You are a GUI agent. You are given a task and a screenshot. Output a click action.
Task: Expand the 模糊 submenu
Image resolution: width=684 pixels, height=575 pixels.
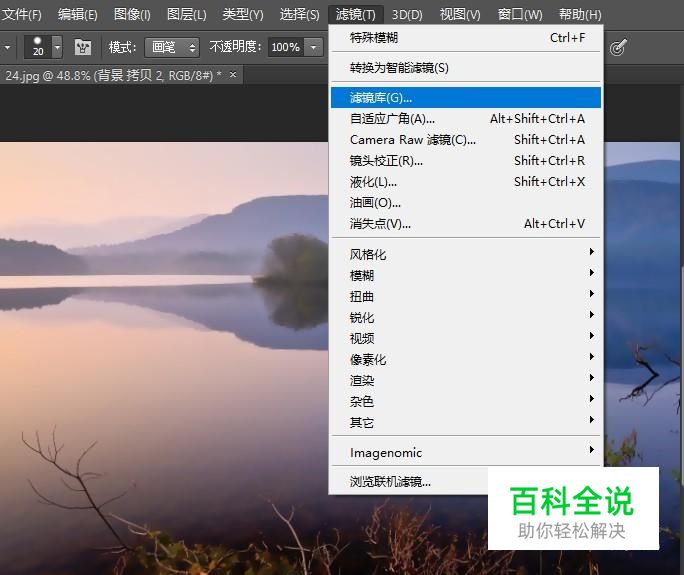[466, 275]
